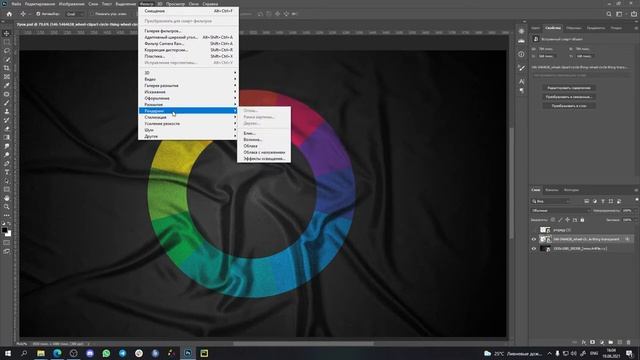Open the layer kind filter dropdown
Viewport: 640px width, 360px height.
coord(551,201)
